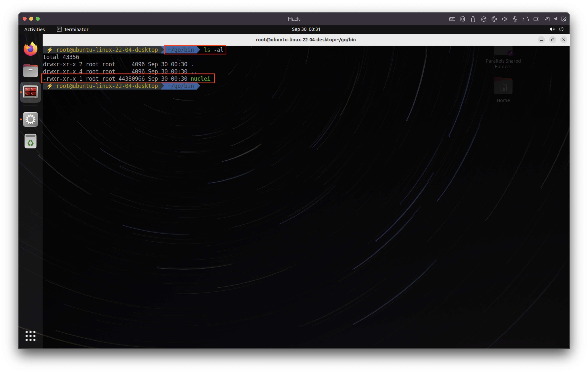Collapse the VM toolbar with the triangle arrow

tap(556, 19)
